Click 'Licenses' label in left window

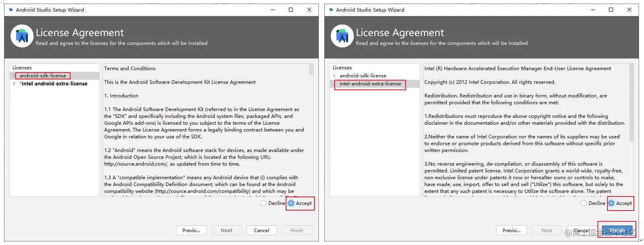click(x=22, y=68)
